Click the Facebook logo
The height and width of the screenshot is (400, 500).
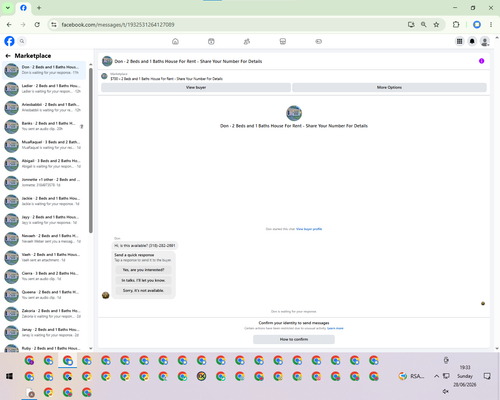point(9,41)
